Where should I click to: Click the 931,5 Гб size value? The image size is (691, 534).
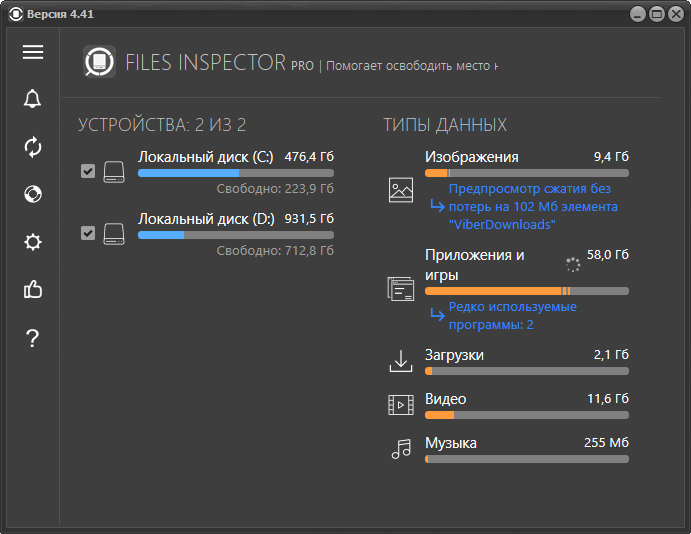click(309, 219)
